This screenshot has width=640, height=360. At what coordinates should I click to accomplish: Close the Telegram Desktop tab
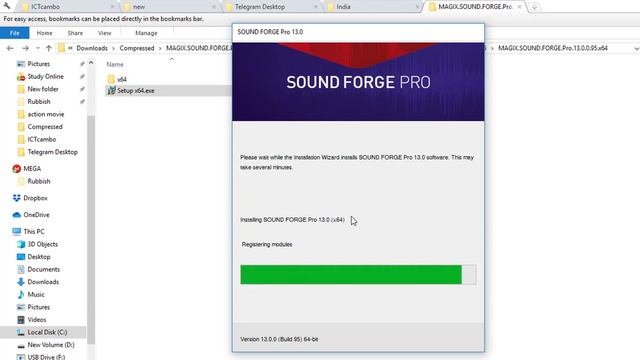pos(316,7)
